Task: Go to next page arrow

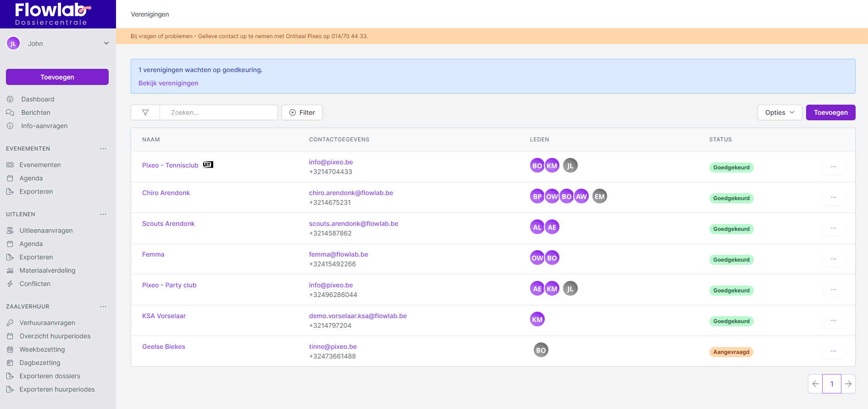Action: coord(848,384)
